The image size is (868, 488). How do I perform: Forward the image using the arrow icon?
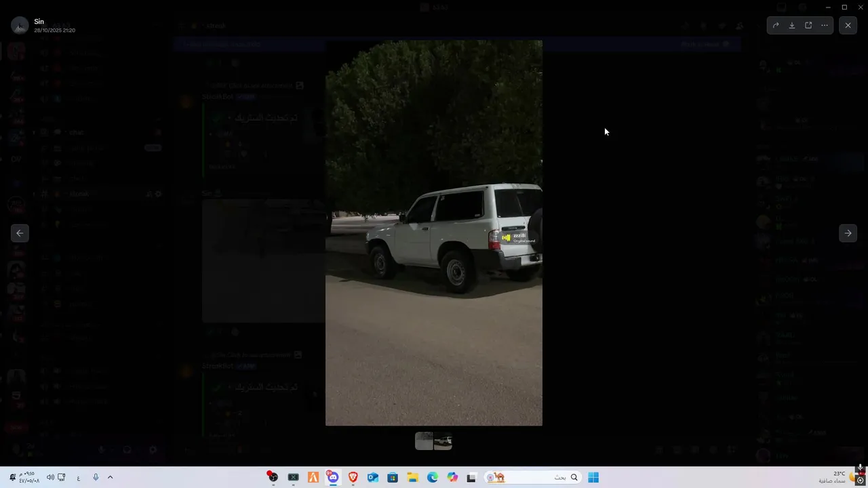(775, 25)
